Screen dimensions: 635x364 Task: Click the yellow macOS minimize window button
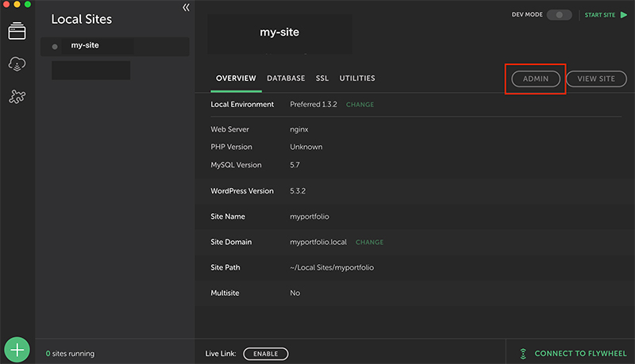17,4
